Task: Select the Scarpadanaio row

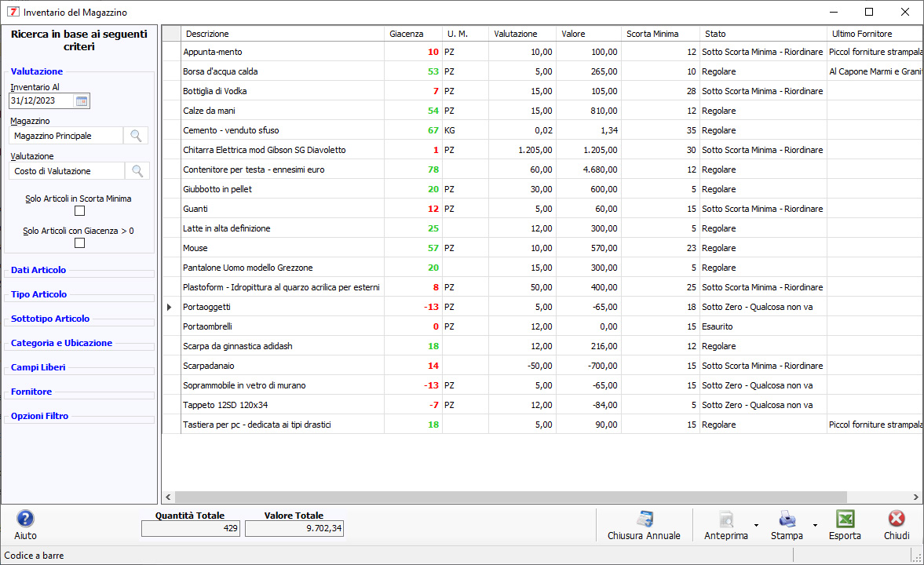Action: [542, 366]
